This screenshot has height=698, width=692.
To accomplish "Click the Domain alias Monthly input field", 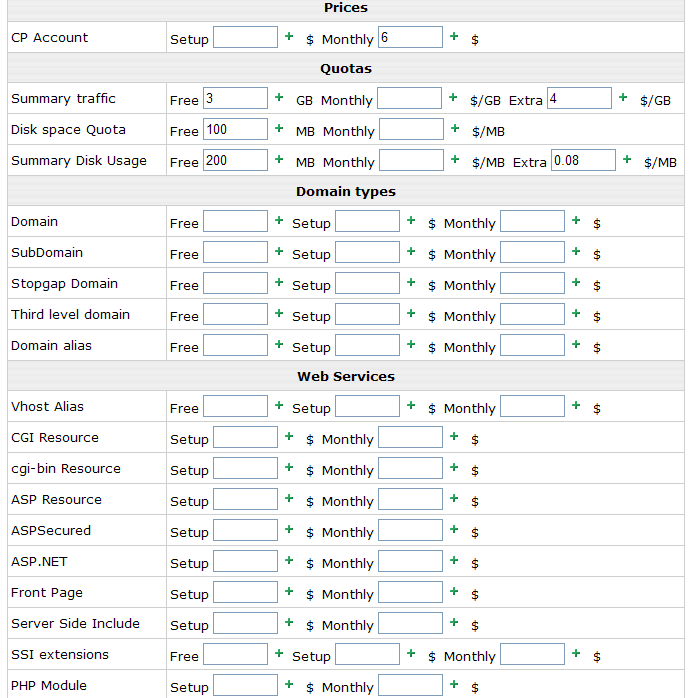I will click(532, 345).
